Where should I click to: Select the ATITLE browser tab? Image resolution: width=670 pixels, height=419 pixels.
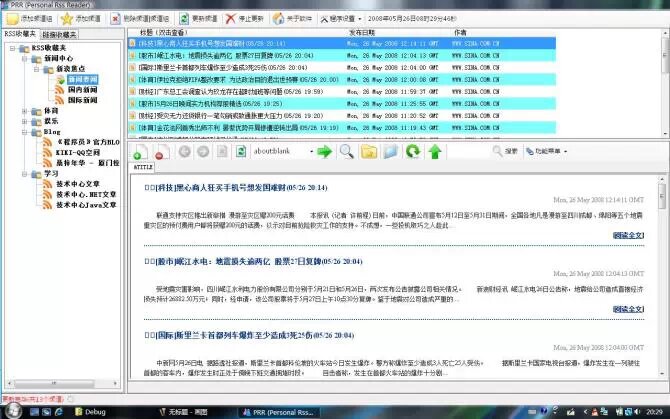[143, 167]
